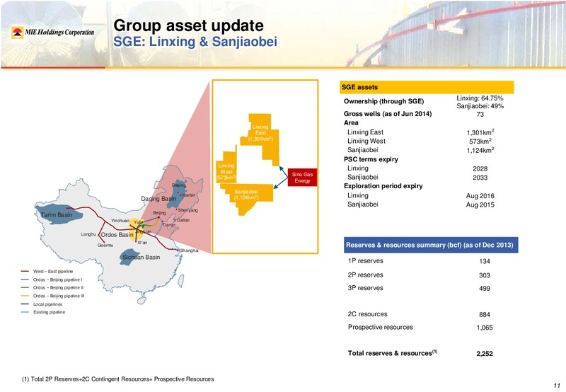This screenshot has height=392, width=566.
Task: Click the 1P reserves value 134
Action: (x=485, y=261)
